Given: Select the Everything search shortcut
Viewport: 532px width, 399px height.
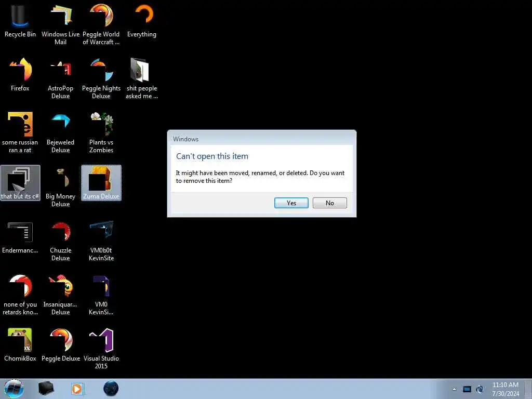Looking at the screenshot, I should 142,20.
